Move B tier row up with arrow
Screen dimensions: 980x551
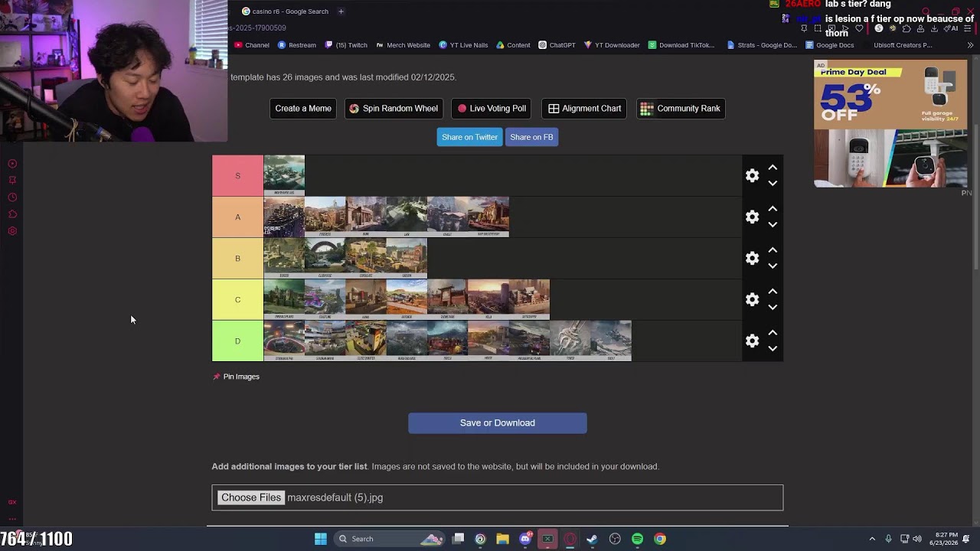pyautogui.click(x=773, y=250)
